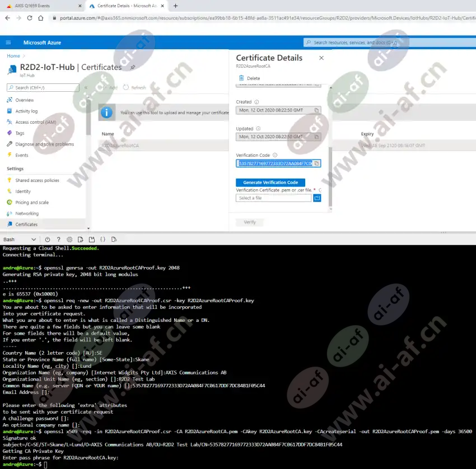Click Refresh in the certificates toolbar

coord(134,87)
